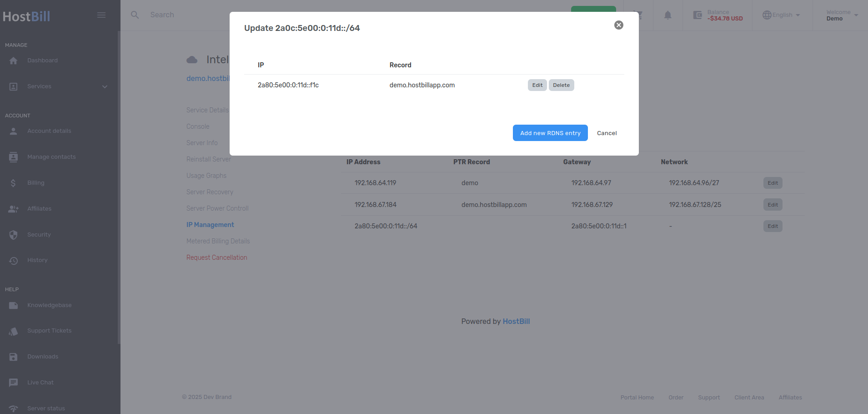Edit the demo.hostbillapp.com RDNS record
This screenshot has height=414, width=868.
tap(537, 85)
